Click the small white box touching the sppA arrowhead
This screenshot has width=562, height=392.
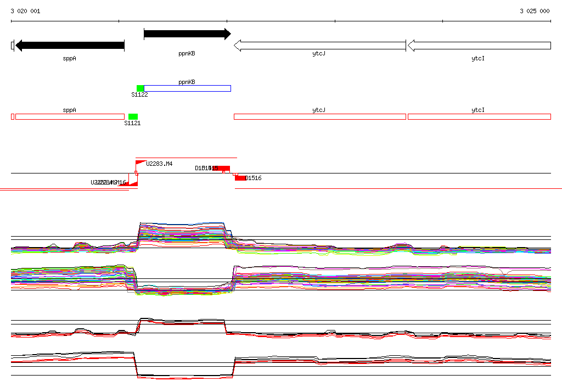pos(13,46)
